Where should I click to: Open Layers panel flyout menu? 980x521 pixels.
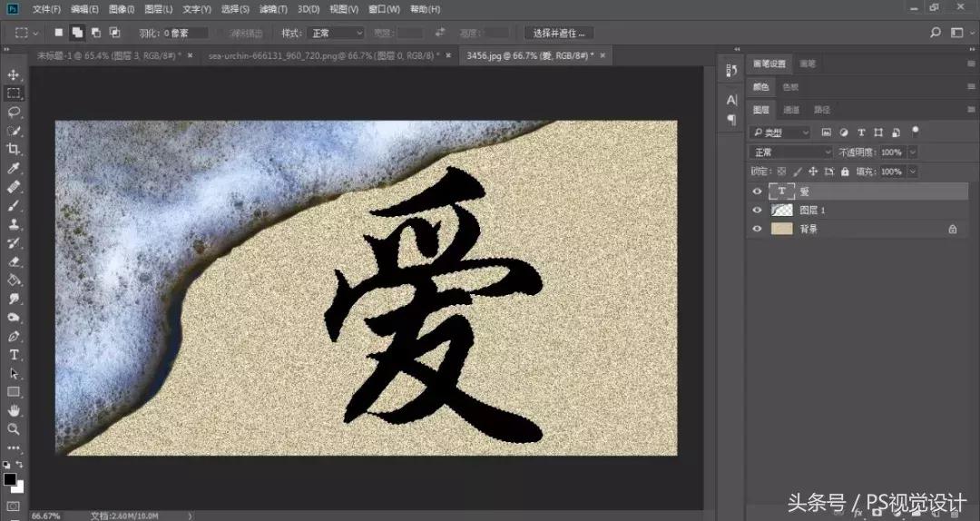[971, 110]
